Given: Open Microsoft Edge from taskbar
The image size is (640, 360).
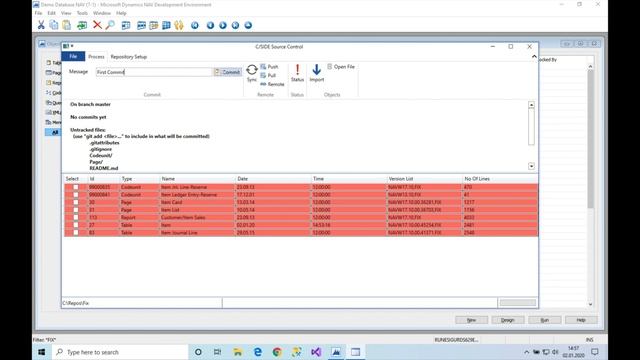Looking at the screenshot, I should [x=258, y=352].
